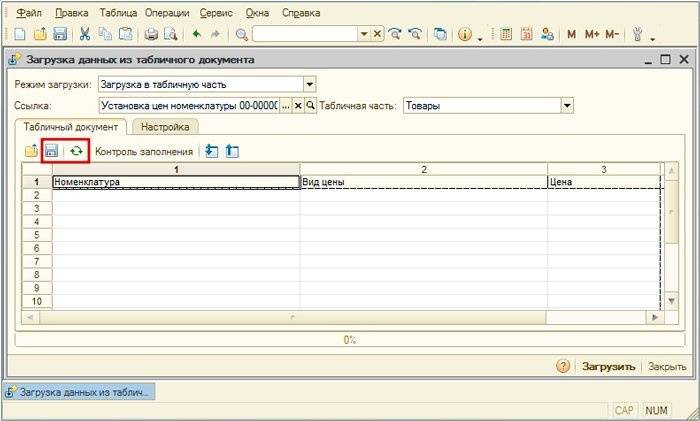Click the Save diskette icon in main toolbar
The width and height of the screenshot is (700, 421).
pos(60,34)
